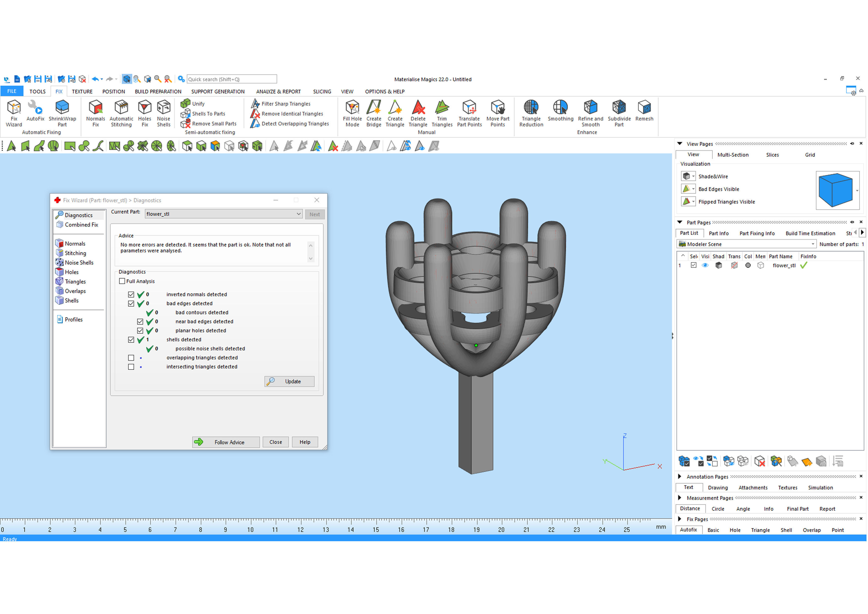The image size is (868, 614).
Task: Expand the Fix Pages panel
Action: tap(680, 519)
